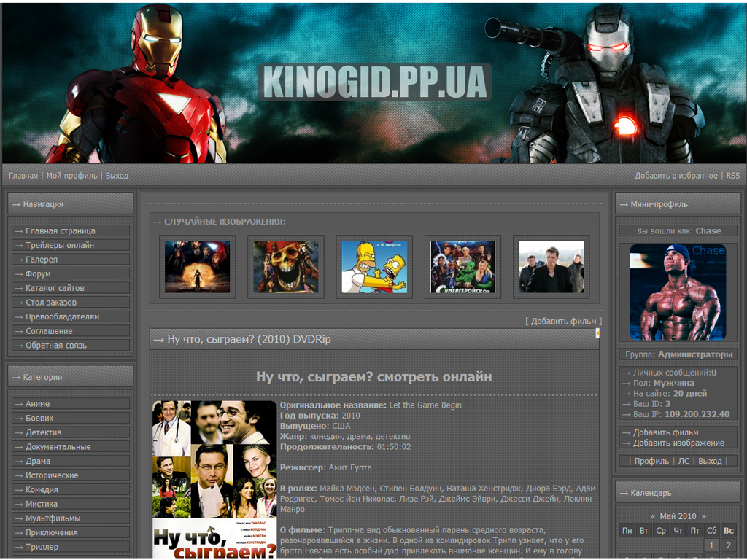Select the Аниме category

(71, 404)
